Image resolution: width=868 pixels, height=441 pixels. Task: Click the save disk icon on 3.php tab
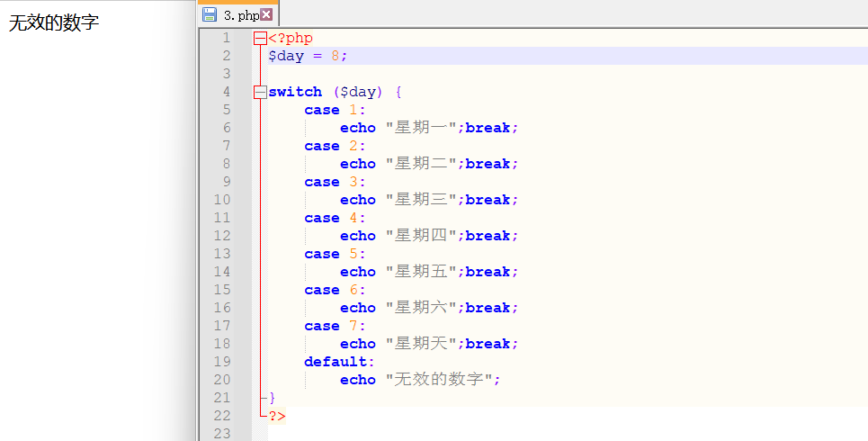[x=210, y=14]
